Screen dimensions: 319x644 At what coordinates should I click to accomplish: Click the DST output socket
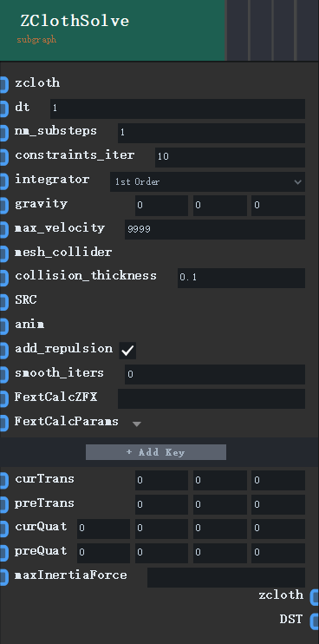tap(315, 621)
